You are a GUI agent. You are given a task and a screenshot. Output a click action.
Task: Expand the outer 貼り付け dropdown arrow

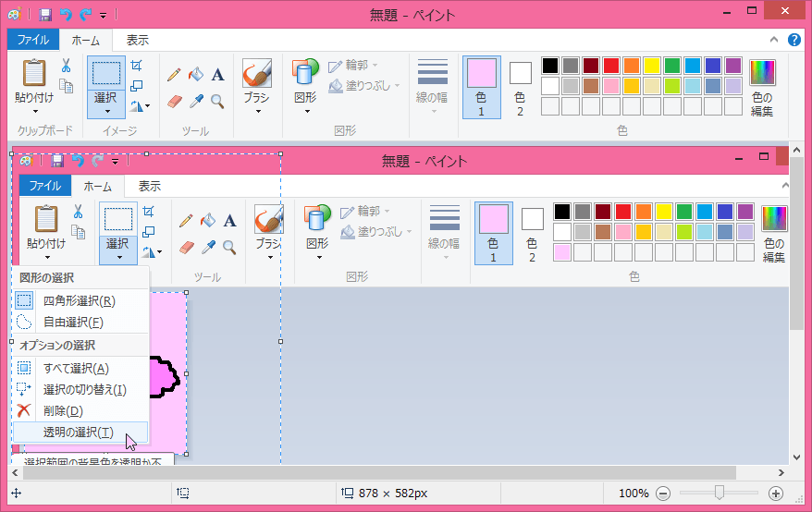35,111
